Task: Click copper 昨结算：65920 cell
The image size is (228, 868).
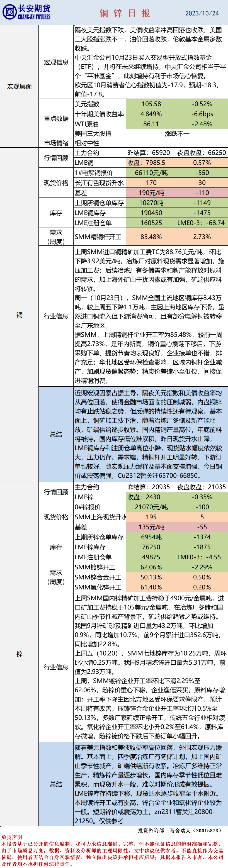Action: point(151,153)
